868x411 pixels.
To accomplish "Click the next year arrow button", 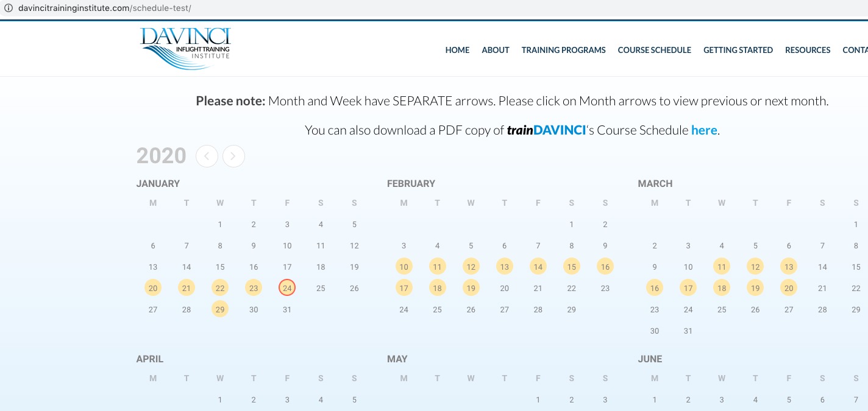I will pyautogui.click(x=233, y=156).
